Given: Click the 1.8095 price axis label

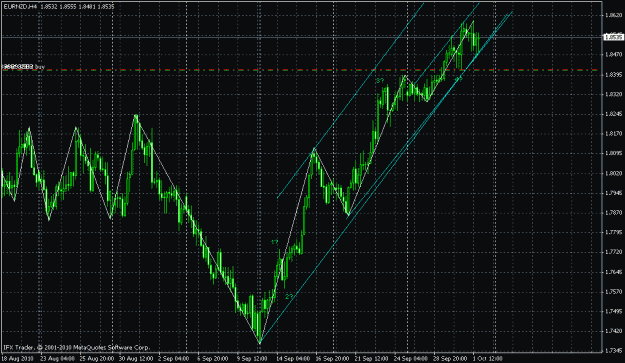Looking at the screenshot, I should [x=613, y=153].
